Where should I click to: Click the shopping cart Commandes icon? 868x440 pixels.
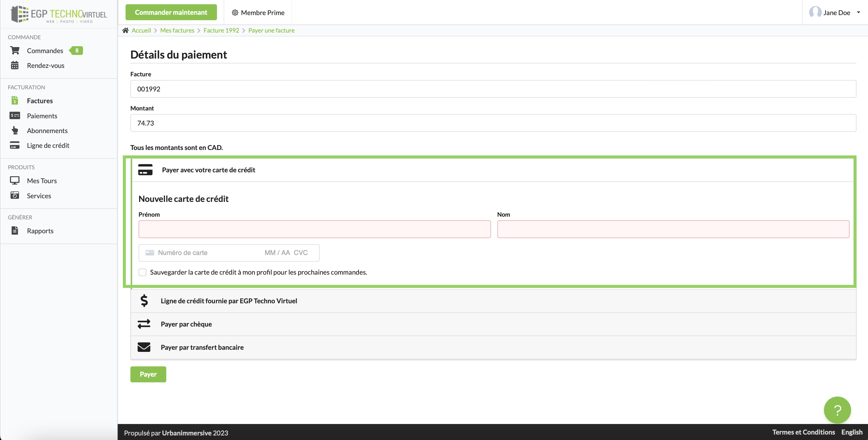14,50
